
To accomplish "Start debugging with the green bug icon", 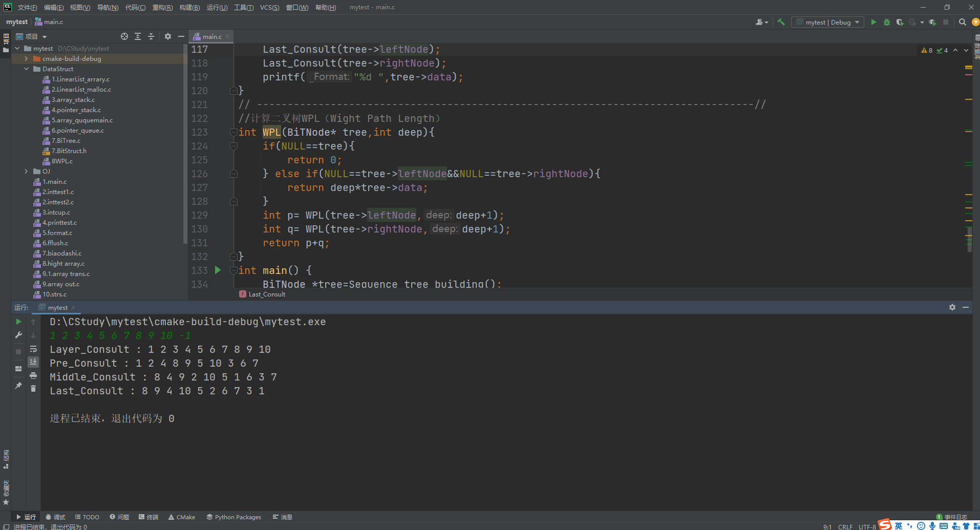I will click(887, 22).
